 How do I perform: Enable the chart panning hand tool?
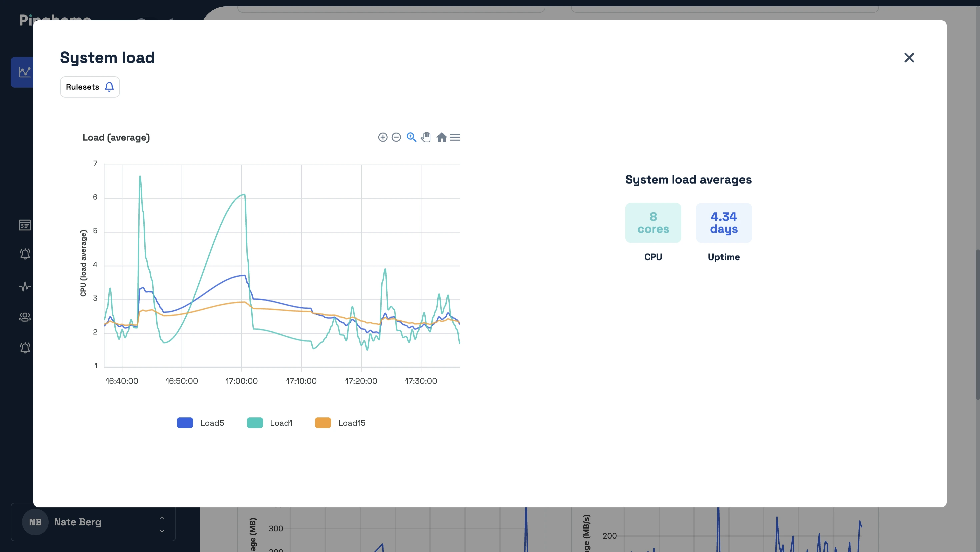pyautogui.click(x=426, y=137)
